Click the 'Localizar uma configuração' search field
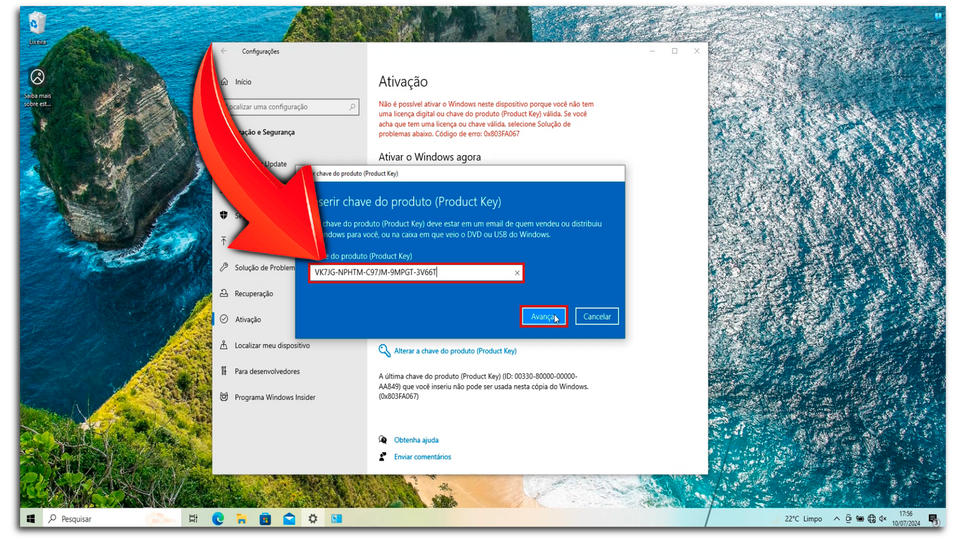This screenshot has height=540, width=960. (x=287, y=107)
